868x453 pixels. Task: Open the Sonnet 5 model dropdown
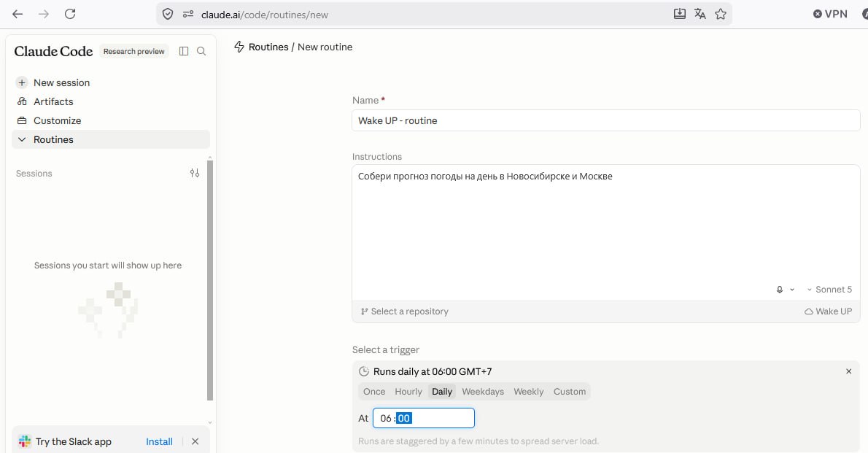click(x=829, y=290)
